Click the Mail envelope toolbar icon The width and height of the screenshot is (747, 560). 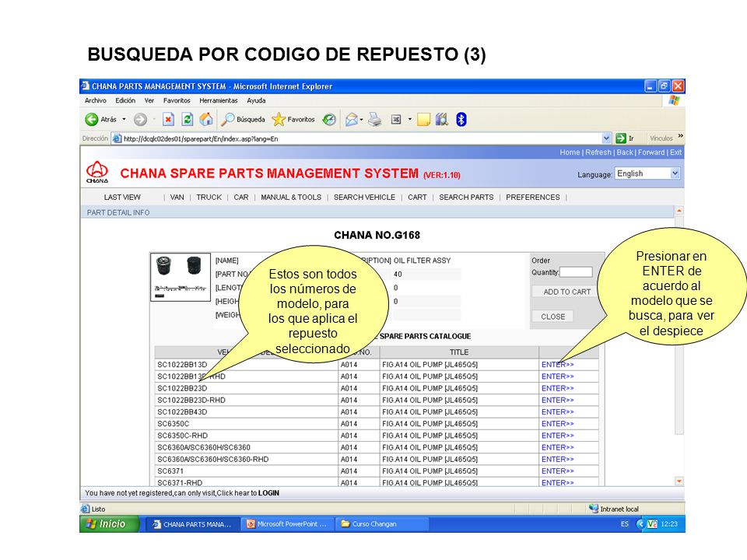tap(352, 119)
